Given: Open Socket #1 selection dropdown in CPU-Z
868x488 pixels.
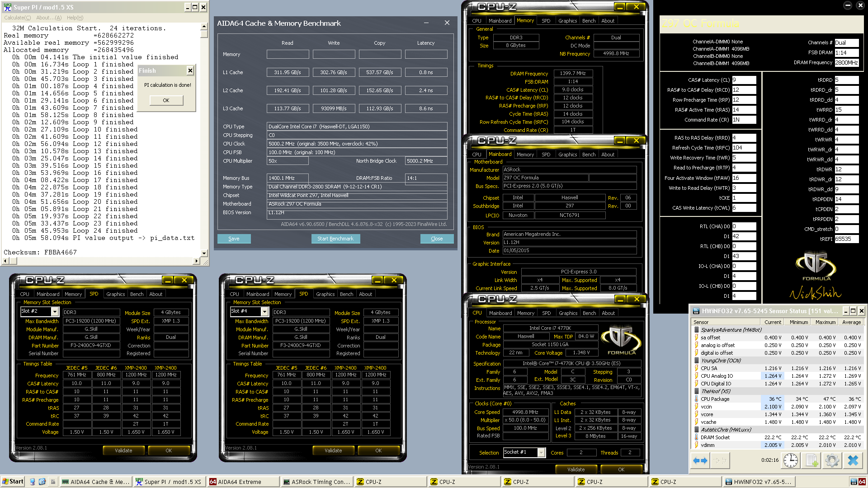Looking at the screenshot, I should tap(541, 453).
